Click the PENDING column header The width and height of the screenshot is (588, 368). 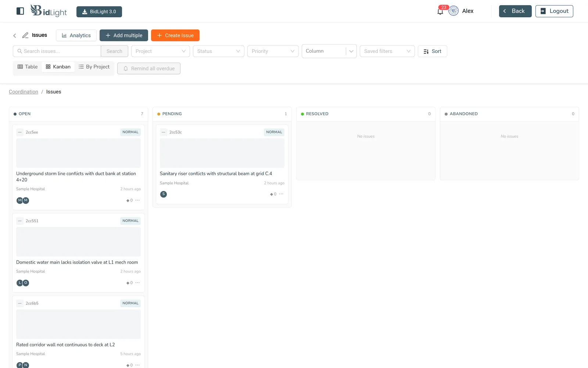222,114
